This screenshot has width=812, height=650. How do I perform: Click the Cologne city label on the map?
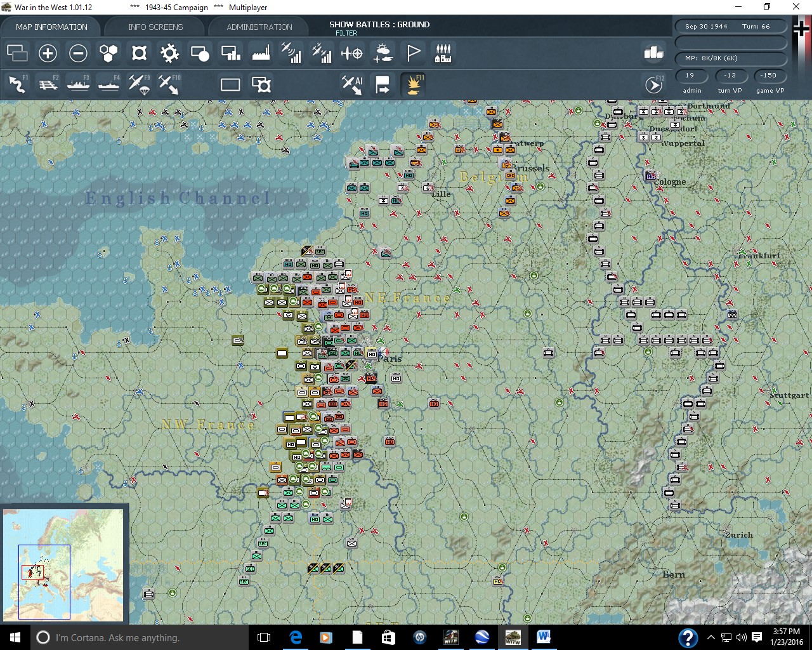coord(671,182)
